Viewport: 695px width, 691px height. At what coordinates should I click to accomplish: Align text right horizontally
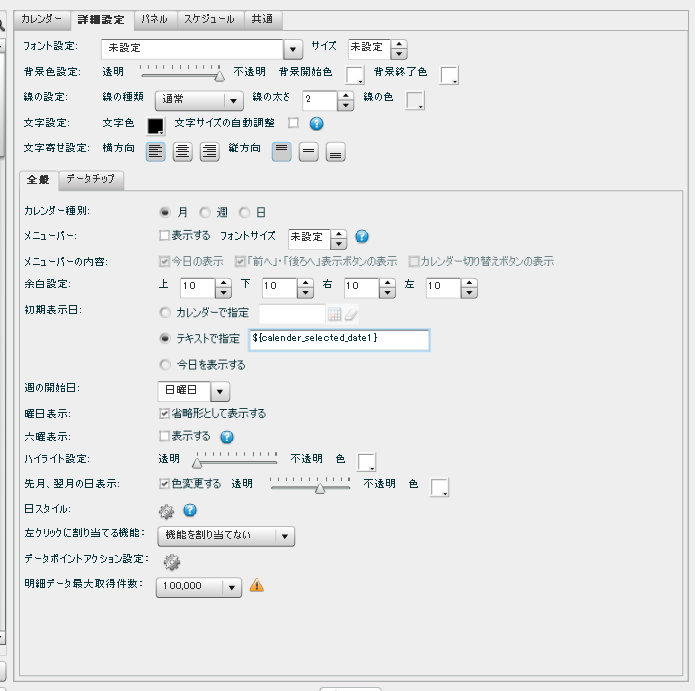[209, 152]
